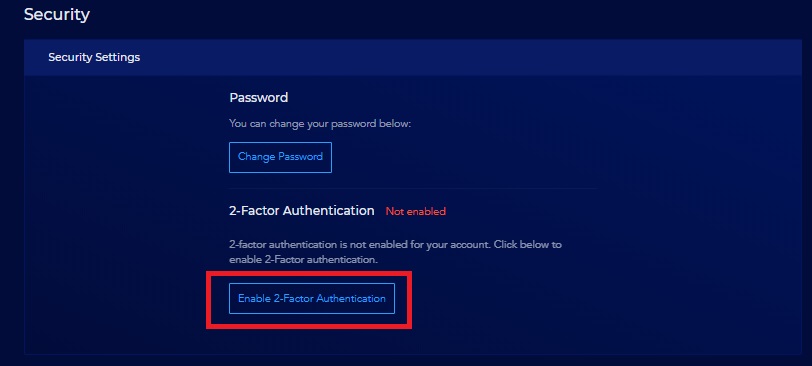Click the Password section heading
The width and height of the screenshot is (812, 366).
[258, 97]
